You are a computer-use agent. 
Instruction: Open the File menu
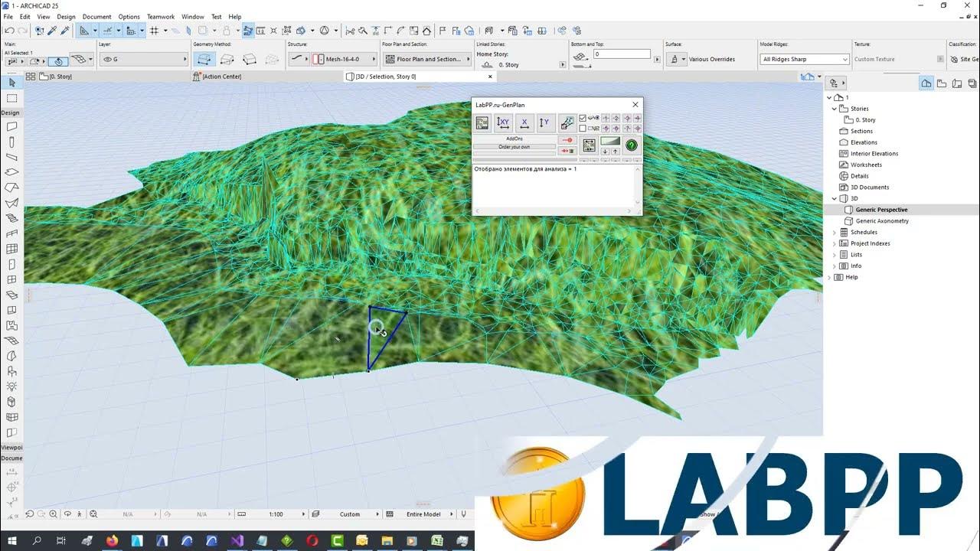point(8,16)
